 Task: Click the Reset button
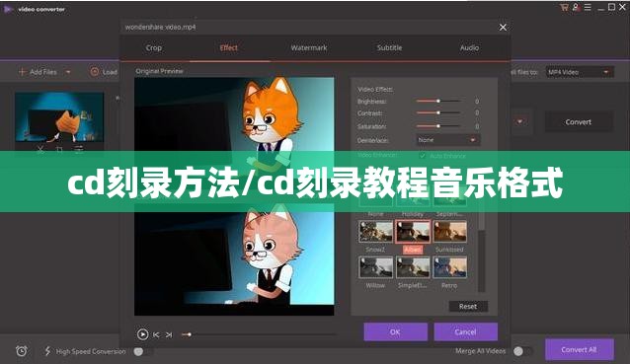point(468,306)
